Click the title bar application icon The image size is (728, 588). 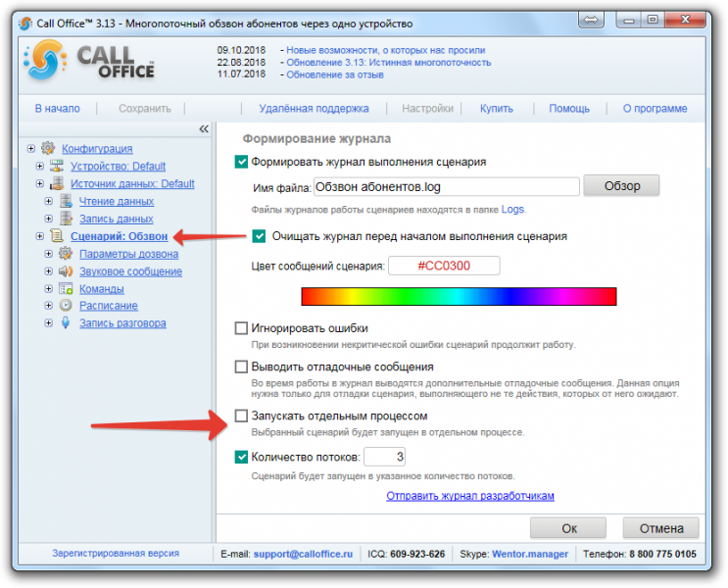pyautogui.click(x=26, y=24)
